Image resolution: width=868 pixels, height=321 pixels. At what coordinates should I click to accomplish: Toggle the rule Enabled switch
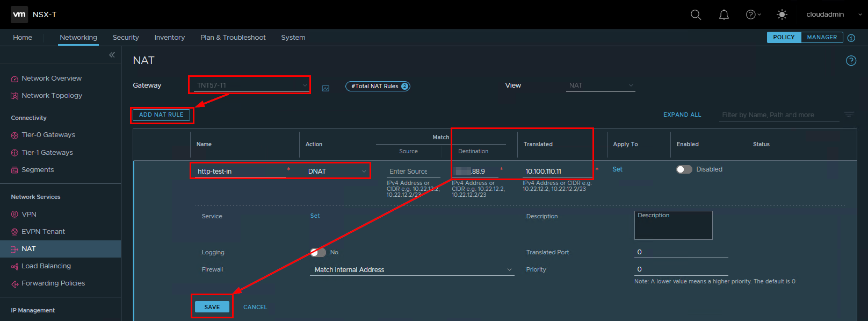click(684, 169)
